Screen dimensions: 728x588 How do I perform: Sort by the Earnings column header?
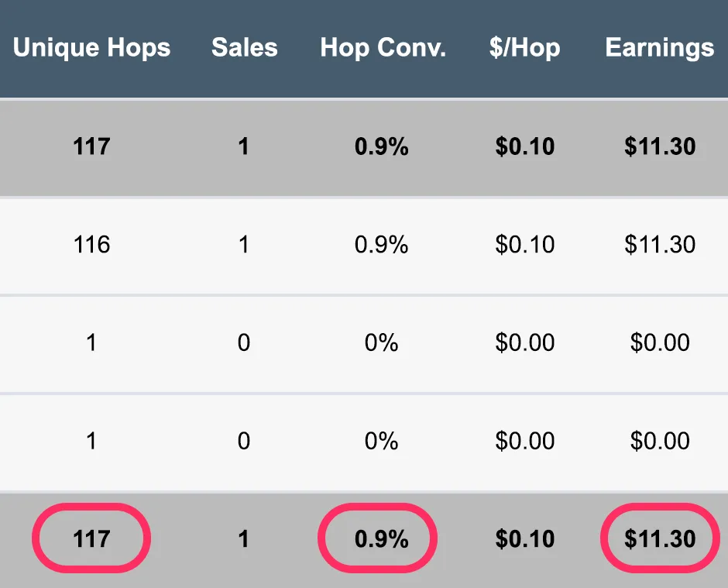(659, 48)
